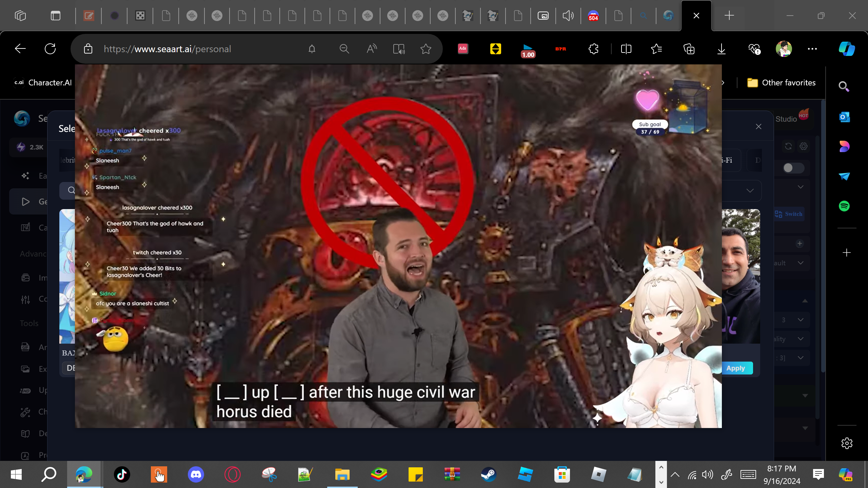Open the Extensions puzzle menu
868x488 pixels.
tap(593, 49)
